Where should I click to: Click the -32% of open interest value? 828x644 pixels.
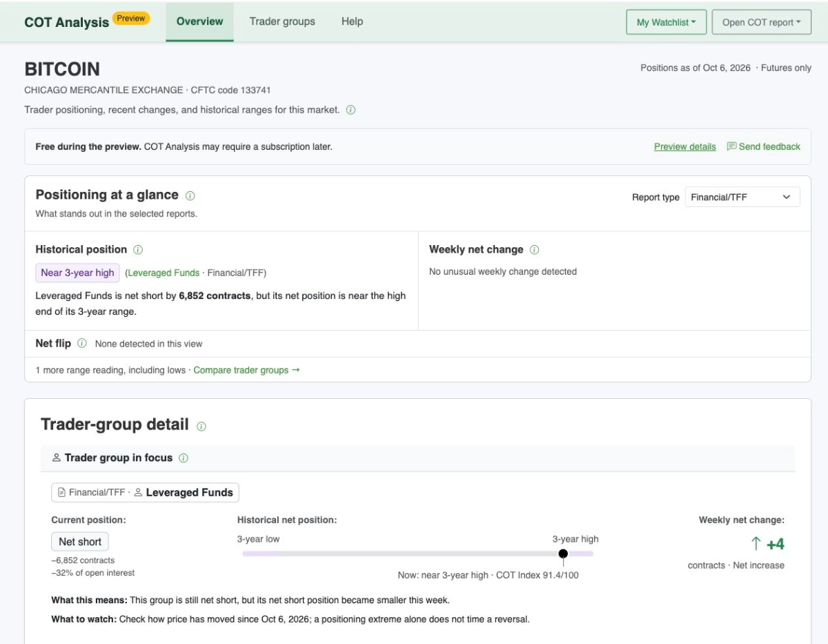pos(93,572)
